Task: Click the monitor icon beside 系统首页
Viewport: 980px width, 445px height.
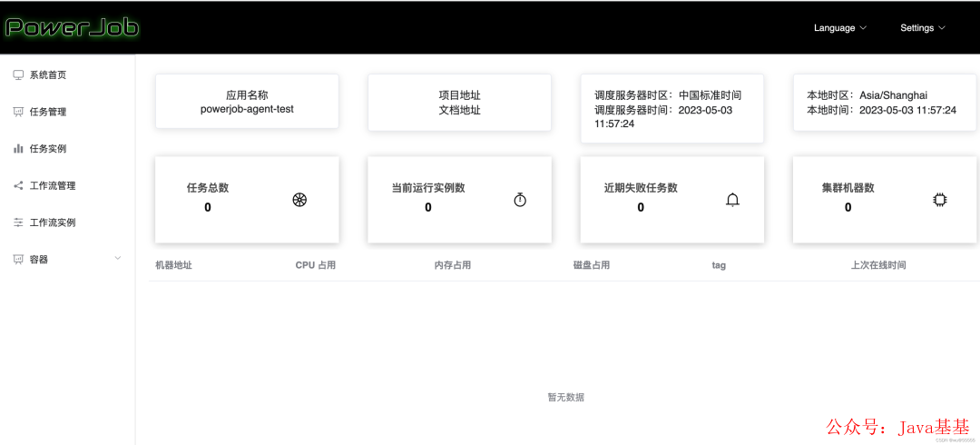Action: [19, 75]
